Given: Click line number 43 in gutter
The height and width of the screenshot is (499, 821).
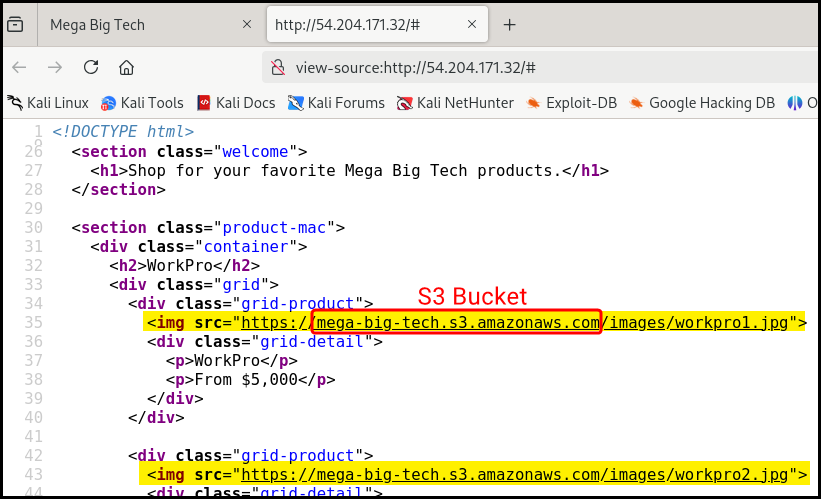Looking at the screenshot, I should (x=34, y=474).
